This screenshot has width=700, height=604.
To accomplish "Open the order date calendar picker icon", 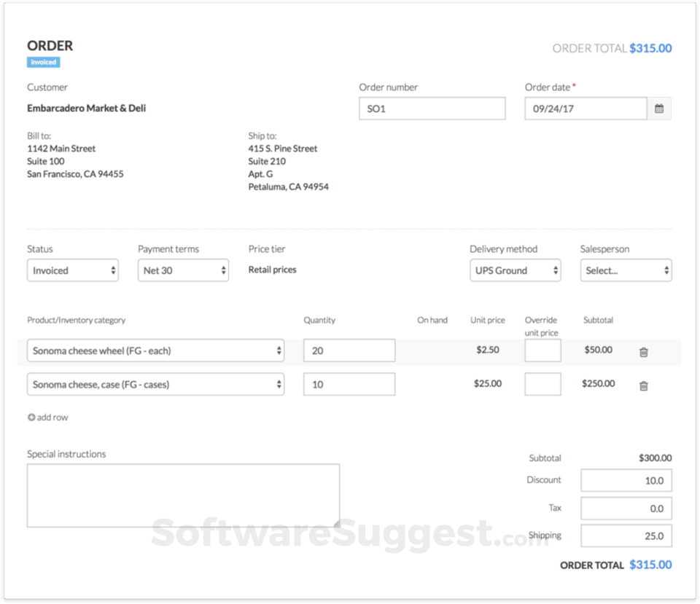I will tap(658, 109).
